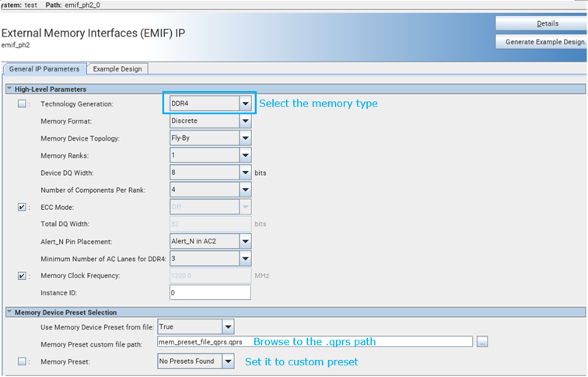588x377 pixels.
Task: Click the 'External Memory Interfaces (EMIF) IP' title
Action: [93, 33]
